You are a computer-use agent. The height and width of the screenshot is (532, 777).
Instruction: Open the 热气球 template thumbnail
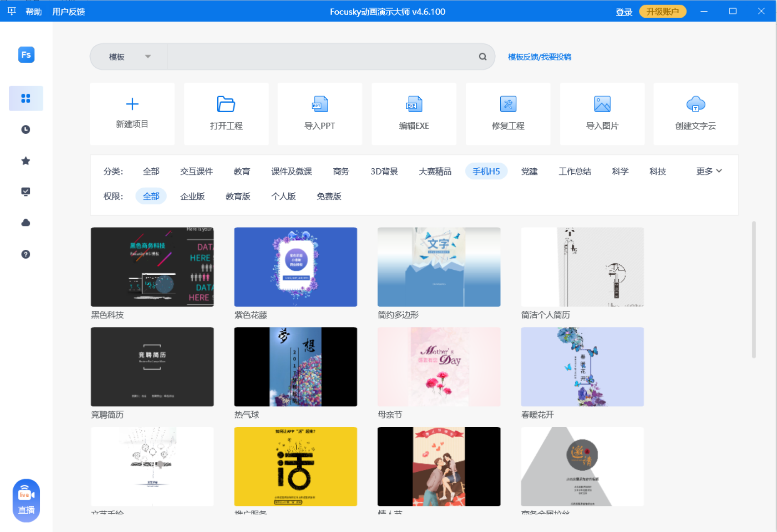coord(295,367)
